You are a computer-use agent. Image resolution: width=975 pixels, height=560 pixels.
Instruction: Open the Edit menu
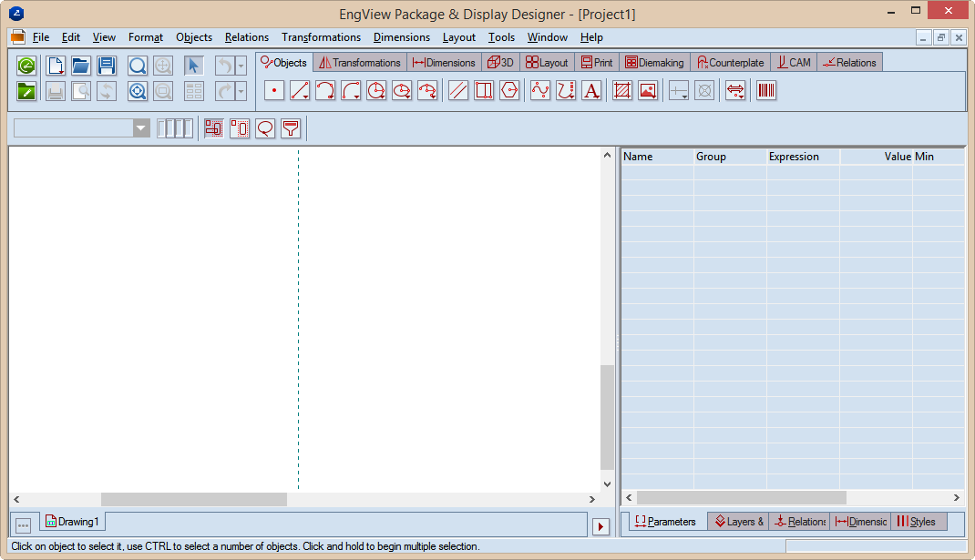[x=71, y=37]
